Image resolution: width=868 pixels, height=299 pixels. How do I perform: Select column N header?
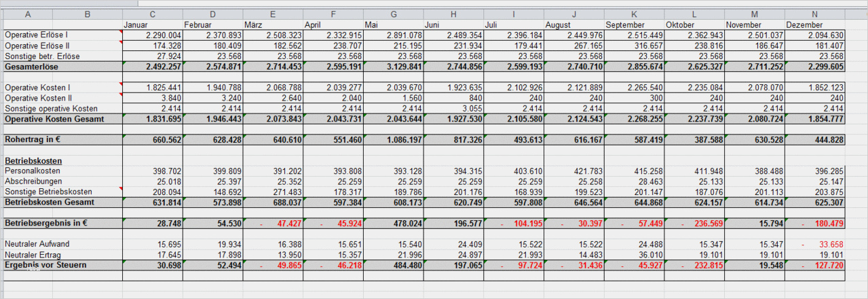point(814,14)
